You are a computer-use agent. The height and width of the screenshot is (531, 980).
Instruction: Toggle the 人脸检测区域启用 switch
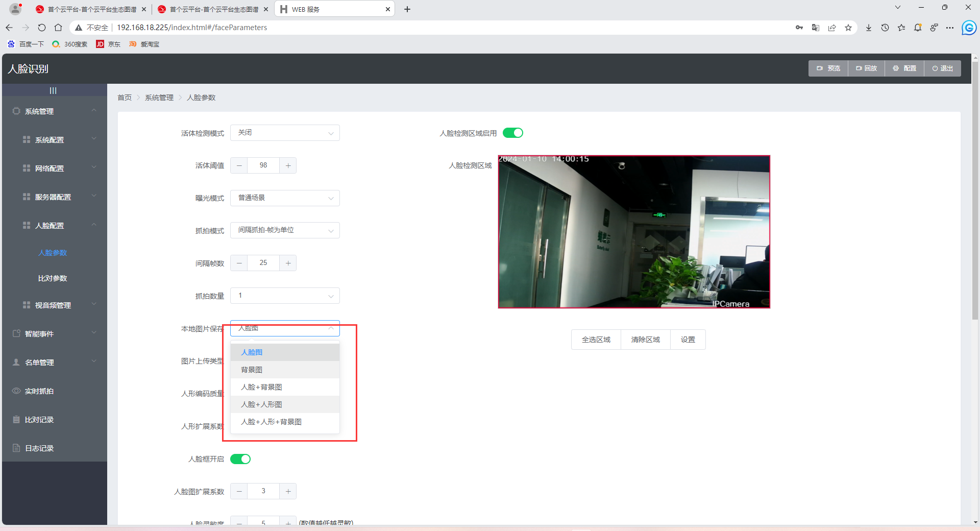pos(512,133)
